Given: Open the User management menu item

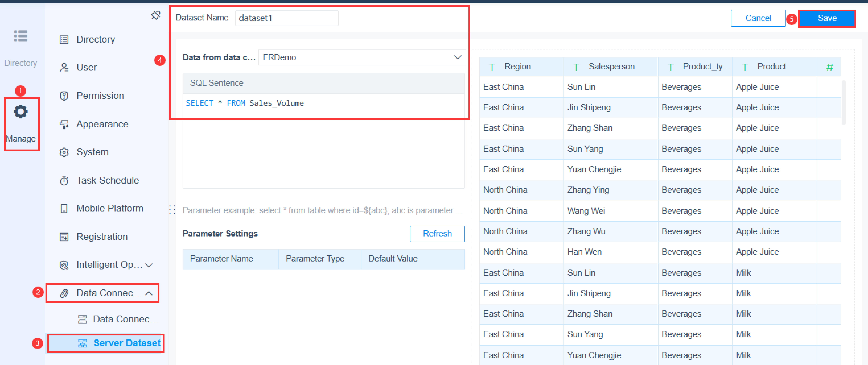Looking at the screenshot, I should 87,67.
